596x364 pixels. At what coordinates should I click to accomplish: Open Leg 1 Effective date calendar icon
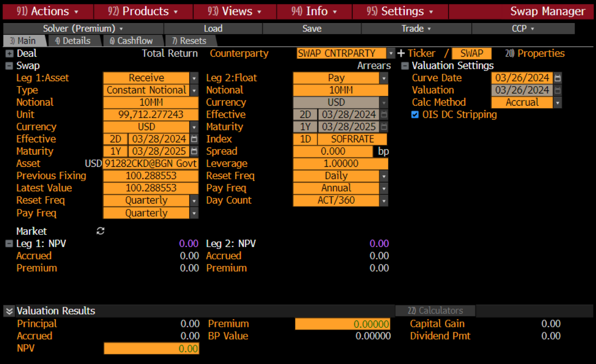tap(194, 139)
